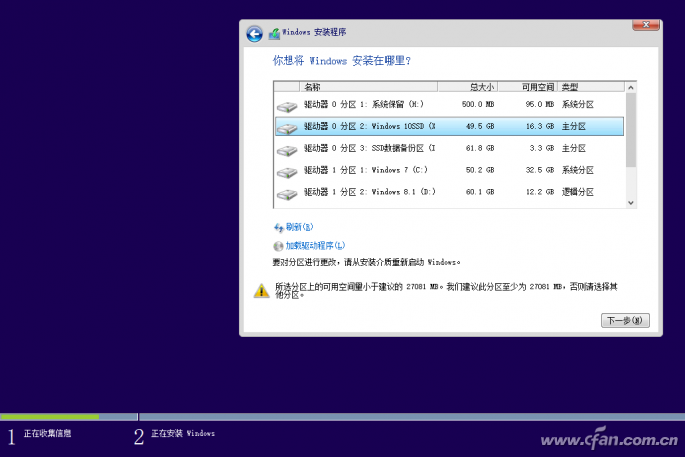The image size is (685, 457).
Task: Click the setup progress bar at bottom
Action: (342, 417)
